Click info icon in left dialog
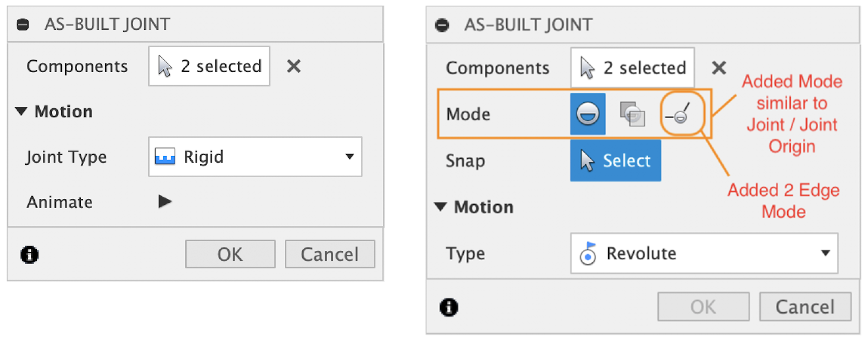 [x=29, y=254]
